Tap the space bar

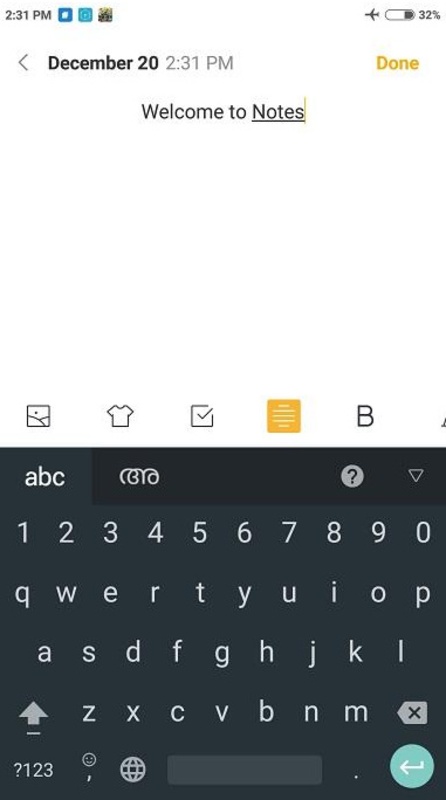pyautogui.click(x=245, y=770)
